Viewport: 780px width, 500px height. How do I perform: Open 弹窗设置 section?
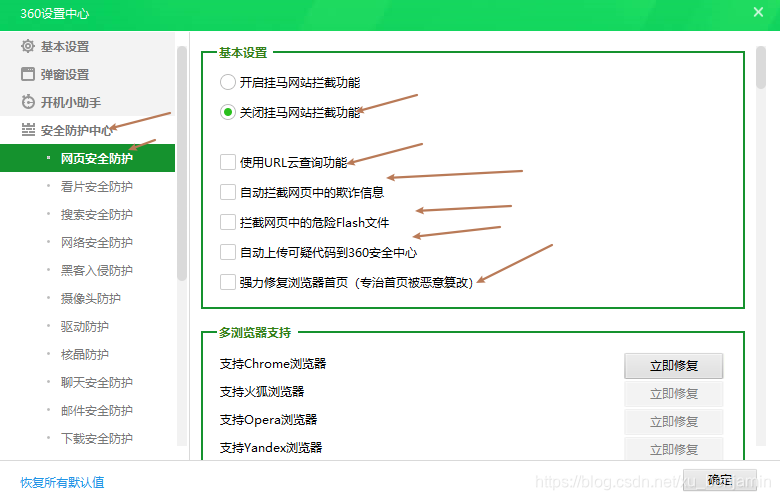pyautogui.click(x=88, y=74)
